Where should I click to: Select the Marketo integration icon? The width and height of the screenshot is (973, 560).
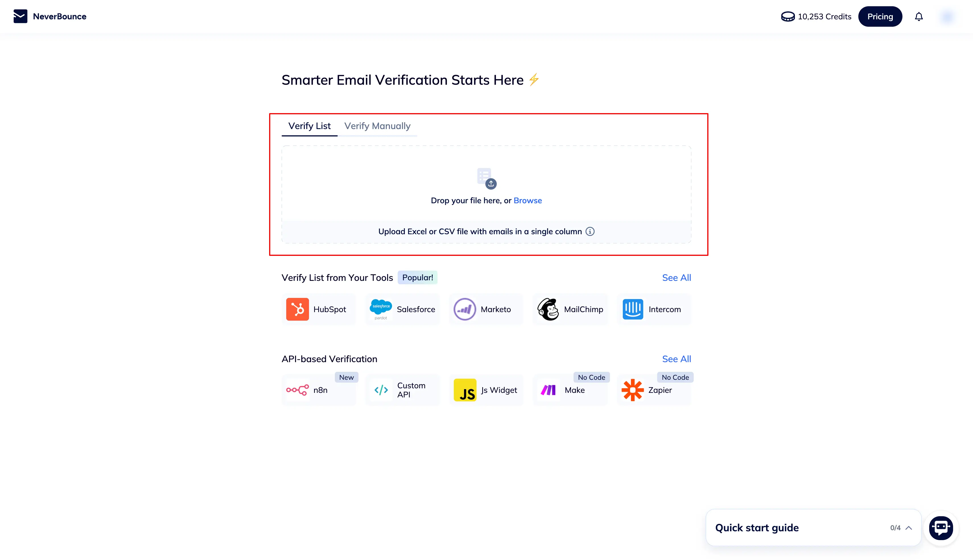pyautogui.click(x=465, y=309)
